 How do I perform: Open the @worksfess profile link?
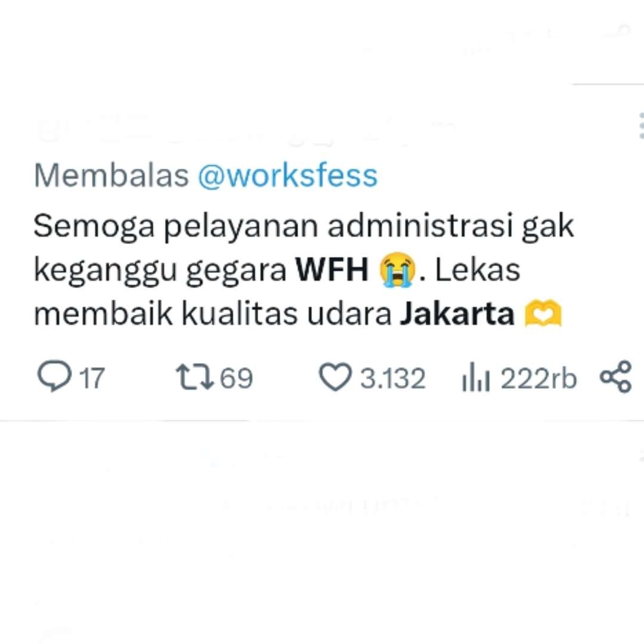287,176
